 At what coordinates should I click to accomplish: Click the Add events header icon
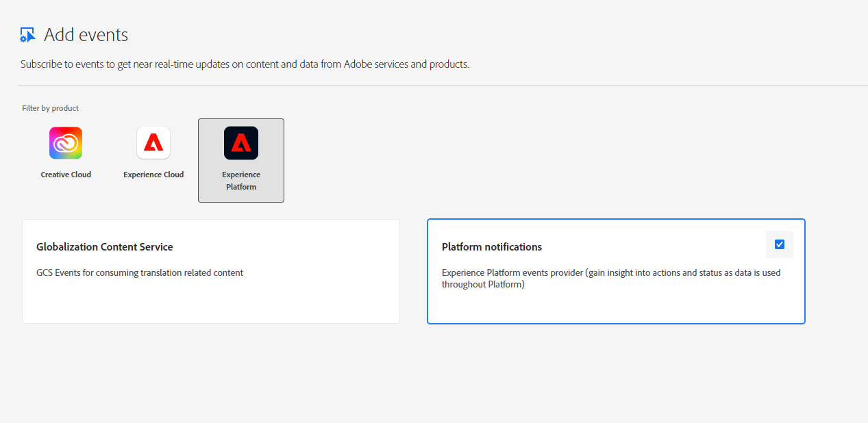pos(27,35)
